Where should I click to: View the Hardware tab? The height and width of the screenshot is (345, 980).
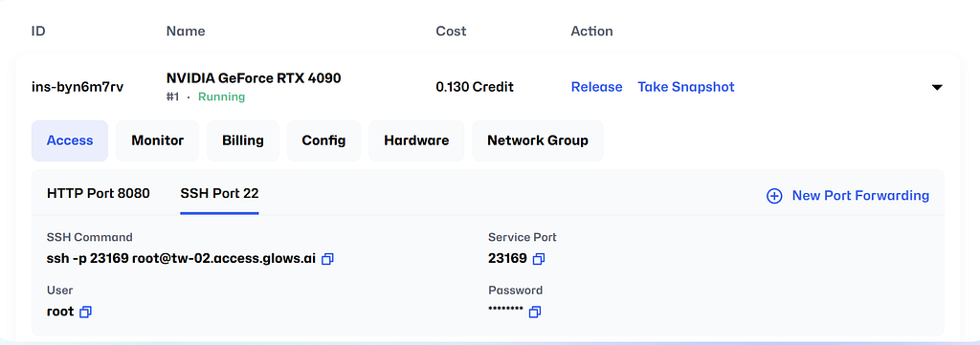coord(416,140)
